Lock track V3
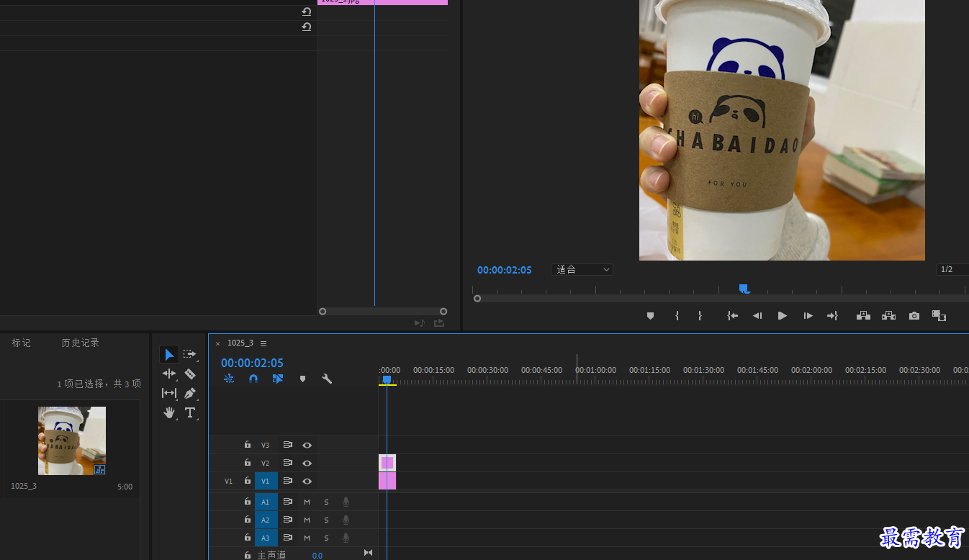The width and height of the screenshot is (969, 560). click(248, 445)
